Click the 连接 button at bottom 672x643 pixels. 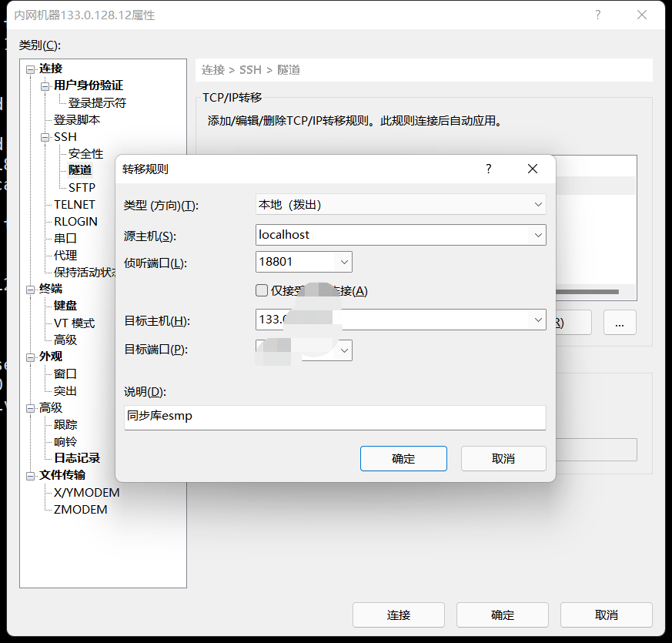tap(398, 615)
